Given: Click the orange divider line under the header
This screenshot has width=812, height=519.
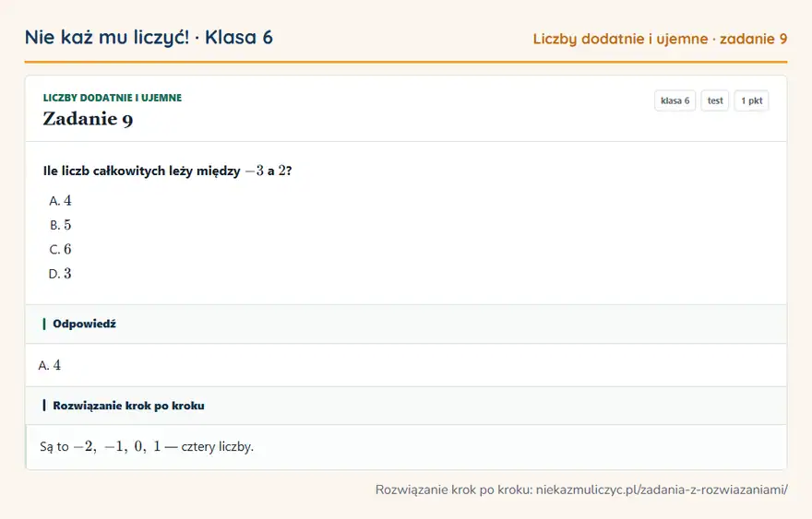Looking at the screenshot, I should click(x=406, y=62).
